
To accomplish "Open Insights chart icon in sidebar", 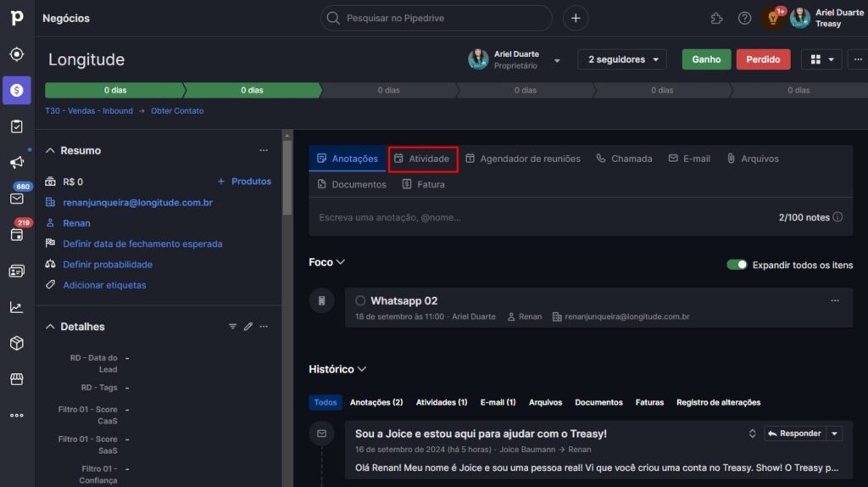I will coord(17,307).
